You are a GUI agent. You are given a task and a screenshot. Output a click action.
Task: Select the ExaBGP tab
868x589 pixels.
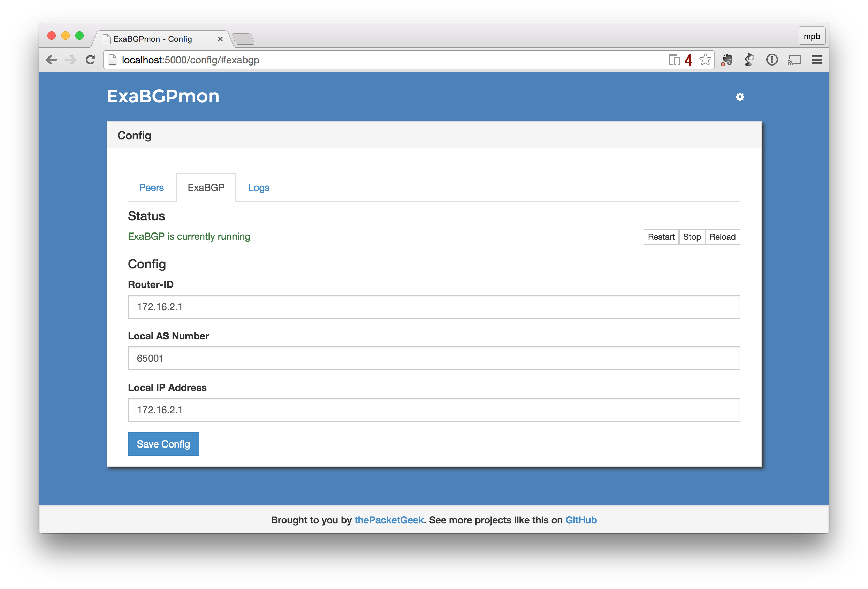(206, 188)
